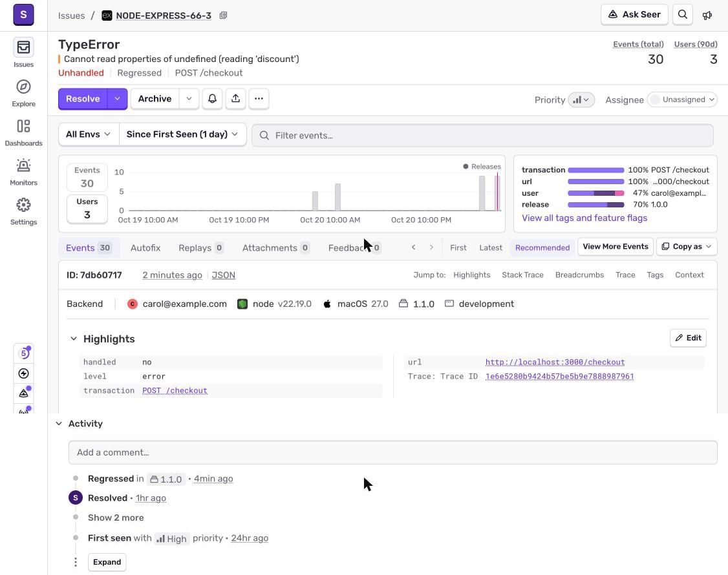Subscribe using the bell icon
Viewport: 728px width, 575px height.
tap(212, 99)
